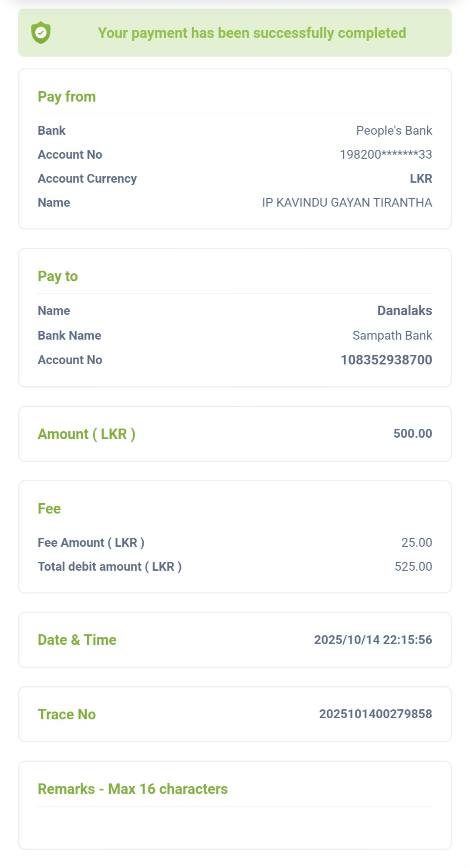
Task: Tap the People's Bank value
Action: coord(394,131)
